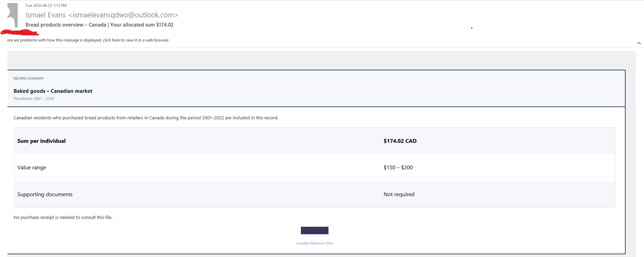Click the received date 'Tue 2026-06-23 1:13 PM'
This screenshot has height=257, width=644.
[x=46, y=5]
